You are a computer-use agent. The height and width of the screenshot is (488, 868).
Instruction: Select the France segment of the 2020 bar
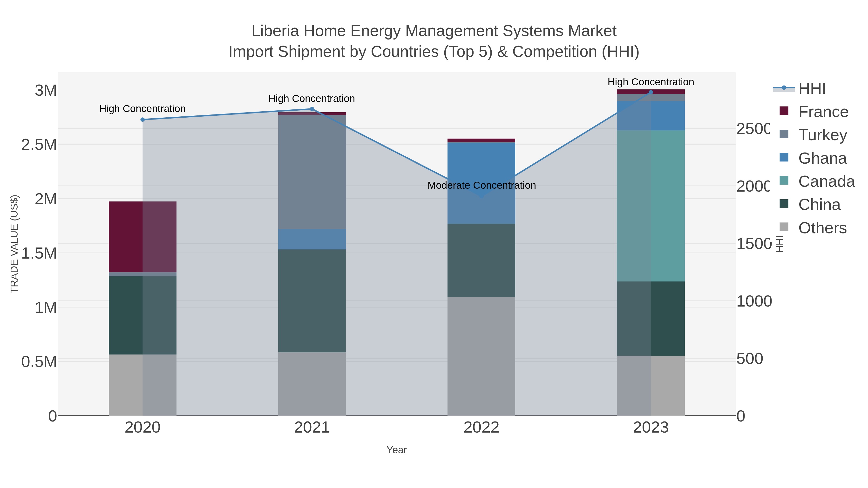tap(142, 237)
